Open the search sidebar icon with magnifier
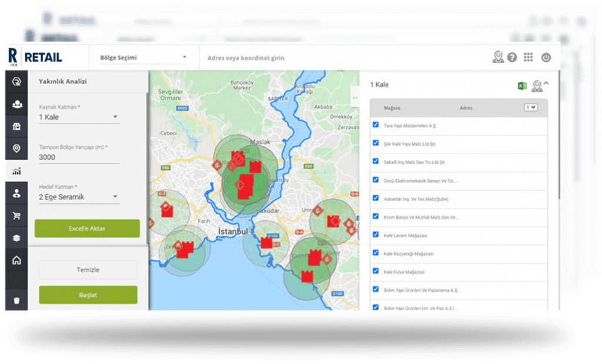The height and width of the screenshot is (364, 602). point(16,81)
